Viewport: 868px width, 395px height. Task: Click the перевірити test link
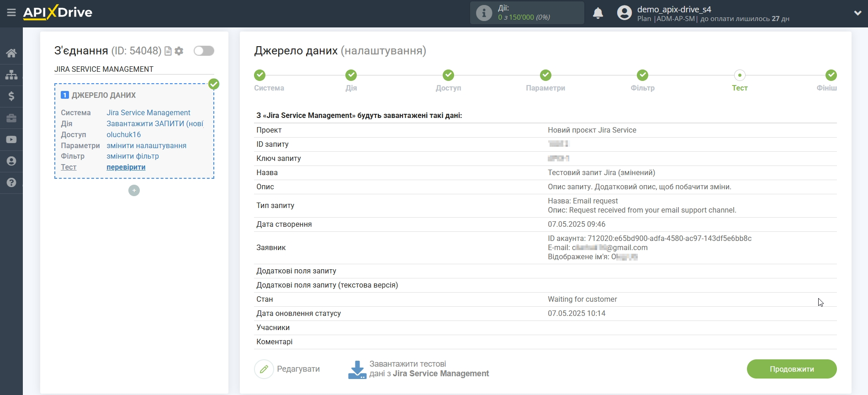coord(126,167)
